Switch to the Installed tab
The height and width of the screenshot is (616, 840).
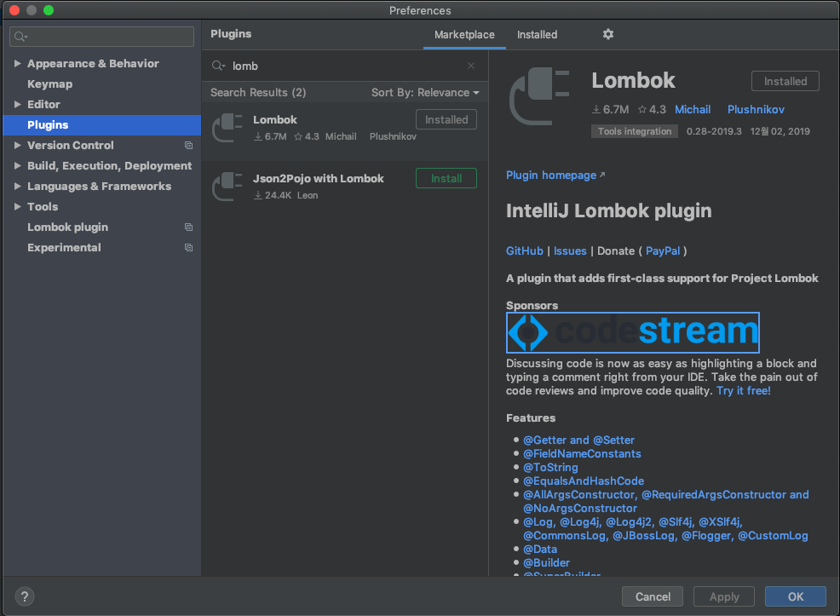click(x=537, y=35)
